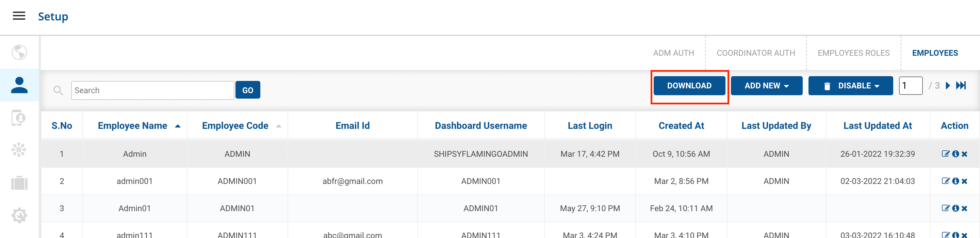This screenshot has height=238, width=980.
Task: Expand the ADD NEW dropdown
Action: pos(766,86)
